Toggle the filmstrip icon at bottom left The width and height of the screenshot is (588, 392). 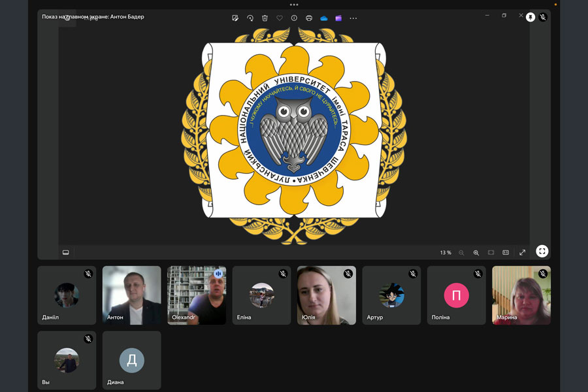66,252
